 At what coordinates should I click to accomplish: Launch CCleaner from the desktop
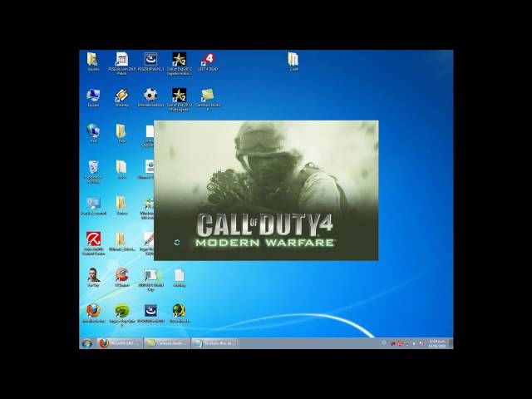(x=122, y=277)
